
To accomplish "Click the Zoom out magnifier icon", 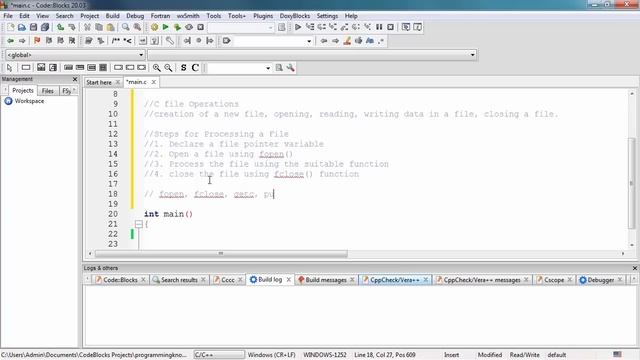I will click(x=168, y=68).
